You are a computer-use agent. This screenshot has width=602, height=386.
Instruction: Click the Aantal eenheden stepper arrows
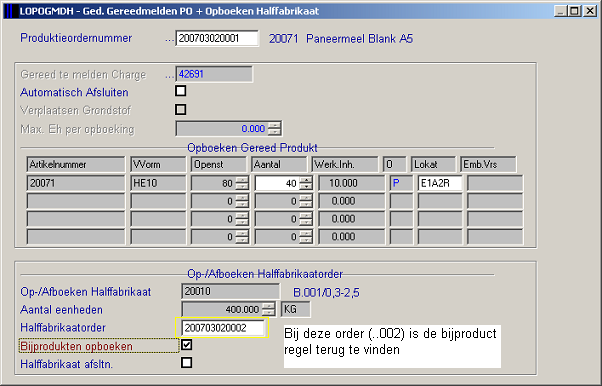click(269, 309)
